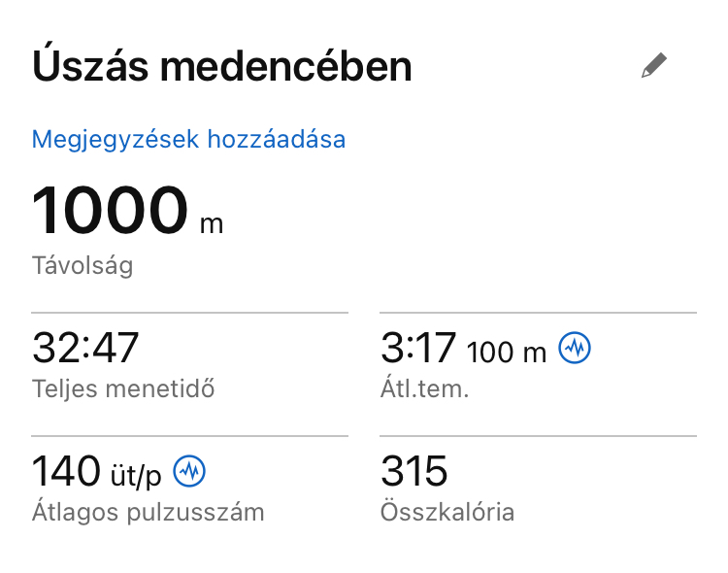
Task: Click the Összkalória label
Action: coord(447,512)
